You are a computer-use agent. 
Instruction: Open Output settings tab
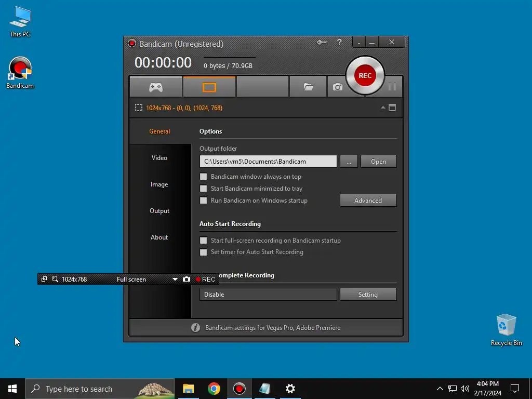pyautogui.click(x=159, y=211)
